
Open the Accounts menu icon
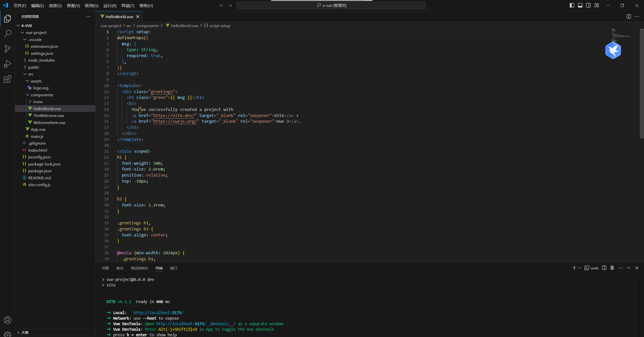coord(8,320)
